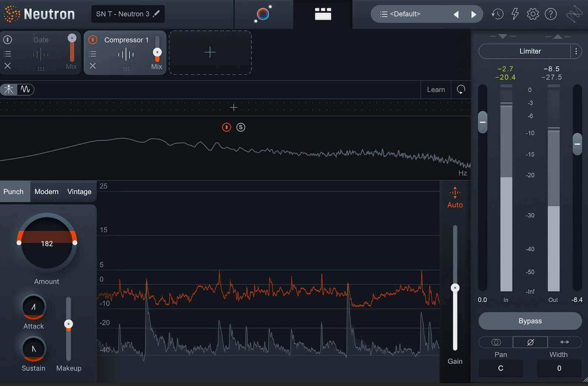Click the Gain slider handle
588x386 pixels.
point(455,288)
